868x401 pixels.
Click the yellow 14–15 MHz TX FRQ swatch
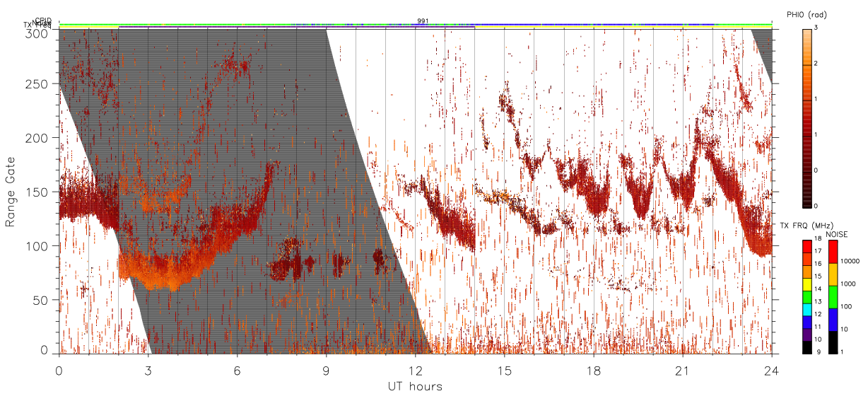[807, 284]
